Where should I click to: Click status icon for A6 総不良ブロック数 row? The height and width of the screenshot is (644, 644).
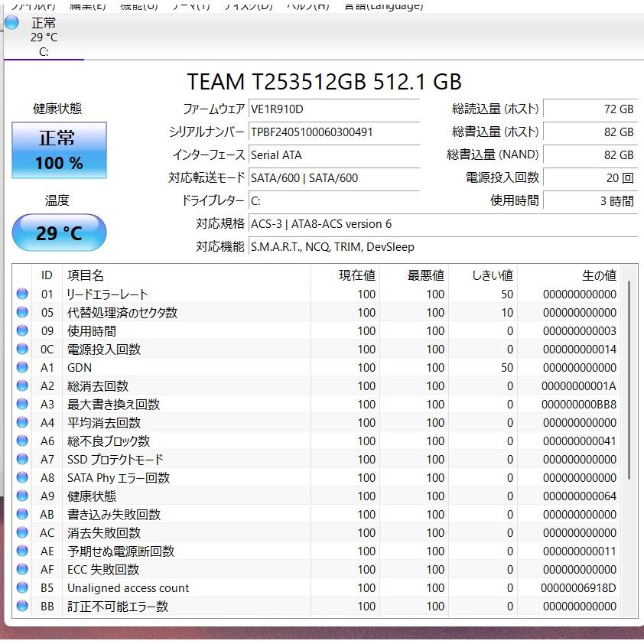pos(22,441)
